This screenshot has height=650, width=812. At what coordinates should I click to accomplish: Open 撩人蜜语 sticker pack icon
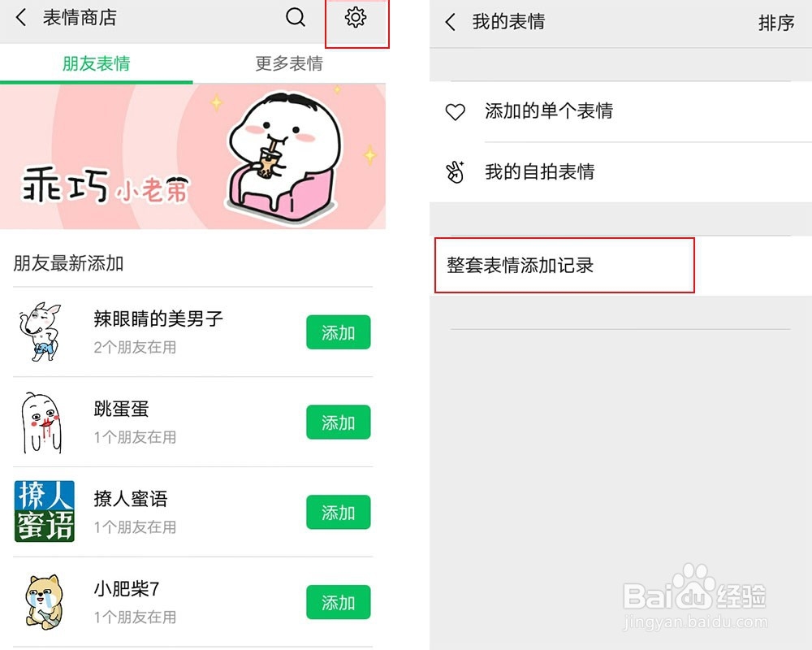pos(45,511)
